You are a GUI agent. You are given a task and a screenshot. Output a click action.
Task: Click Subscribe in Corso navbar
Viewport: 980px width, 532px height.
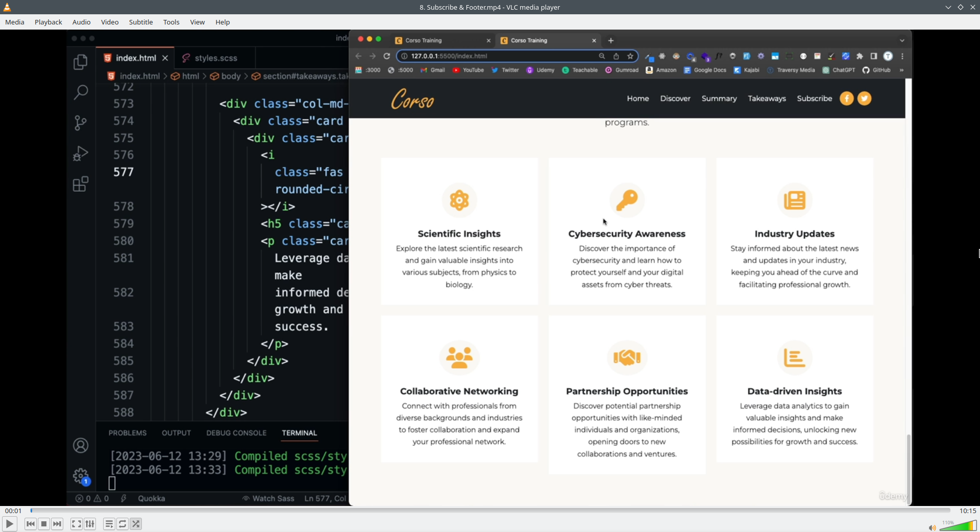coord(815,98)
